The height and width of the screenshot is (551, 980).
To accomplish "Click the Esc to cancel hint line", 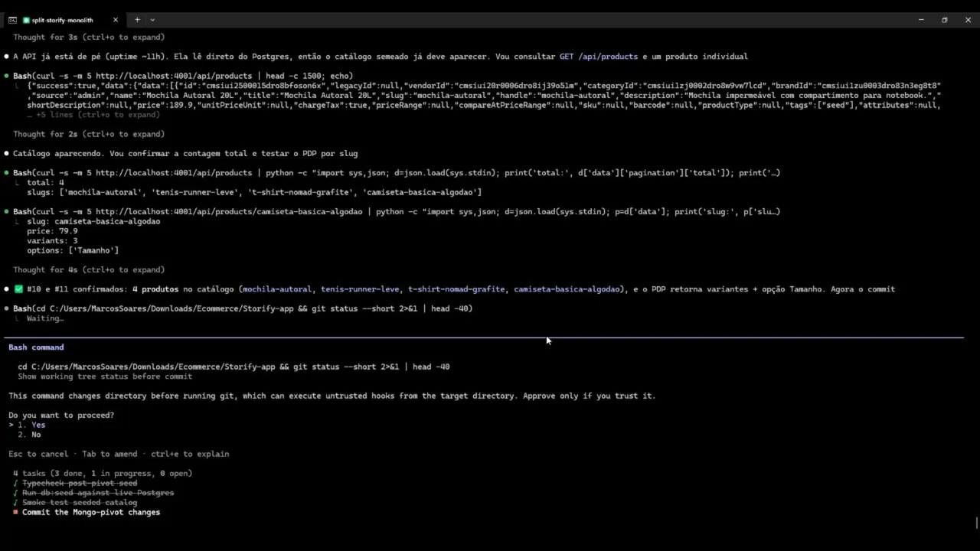I will coord(119,454).
